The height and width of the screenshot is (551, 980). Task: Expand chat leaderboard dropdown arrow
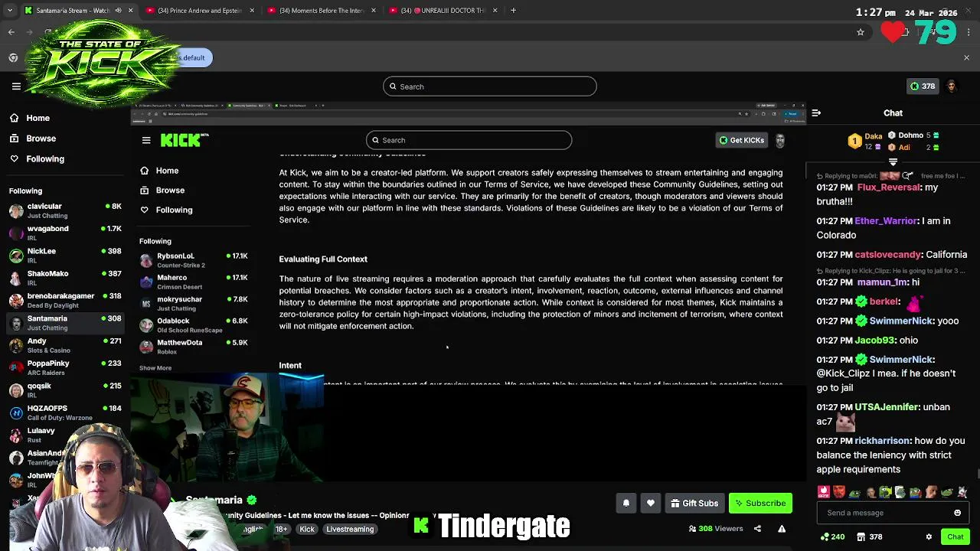pyautogui.click(x=893, y=161)
